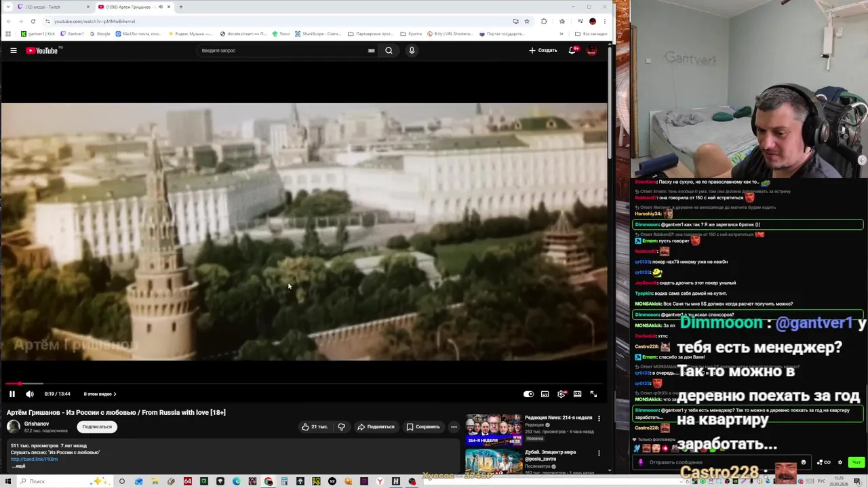Open File Explorer from the taskbar
Viewport: 868px width, 488px height.
[x=155, y=481]
